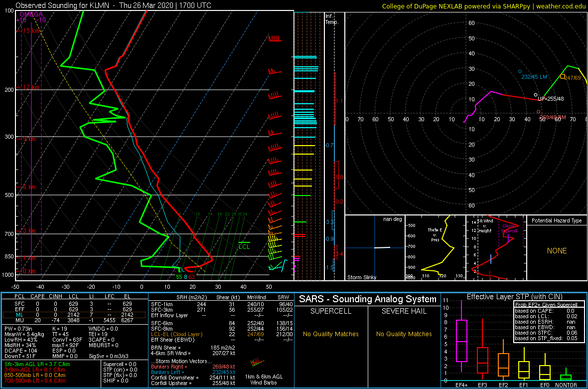588x389 pixels.
Task: Click the 'MeanW = 5.4g/kg' value
Action: (x=23, y=334)
